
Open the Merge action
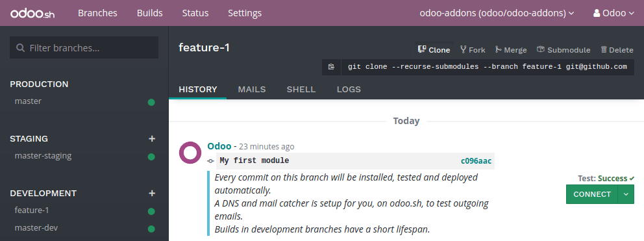511,50
